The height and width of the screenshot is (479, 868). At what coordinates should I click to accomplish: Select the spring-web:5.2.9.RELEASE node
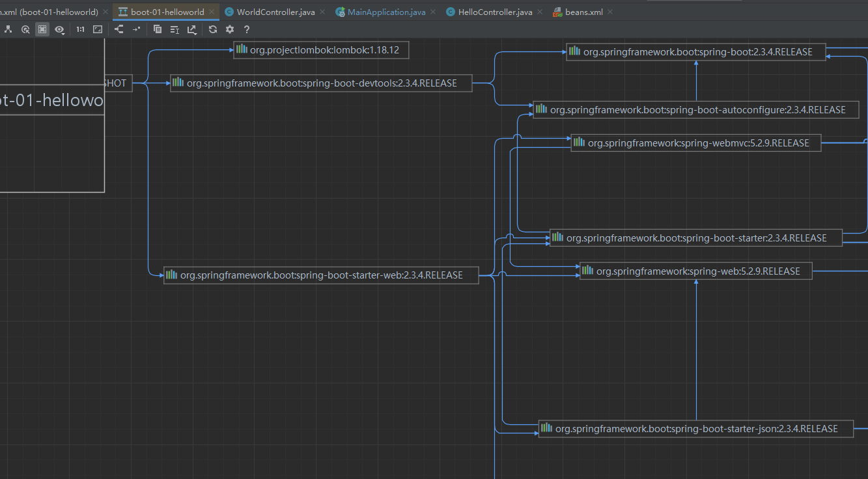pos(696,271)
